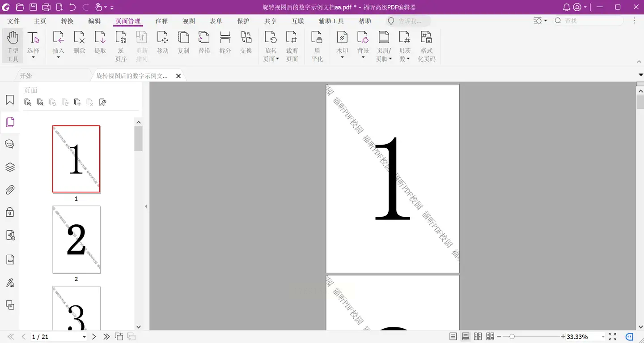Click the 扁平化 flatten icon
Screen dimensions: 644x343
[x=317, y=46]
